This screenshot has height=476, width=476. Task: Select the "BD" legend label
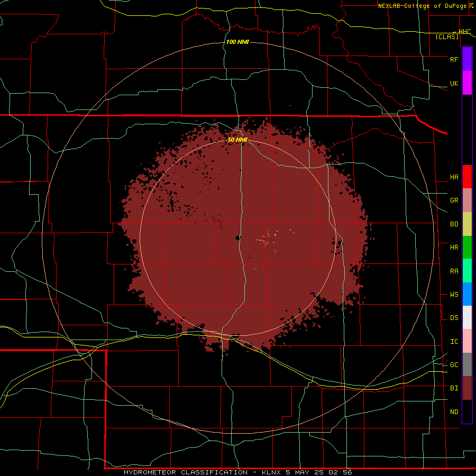click(x=454, y=224)
